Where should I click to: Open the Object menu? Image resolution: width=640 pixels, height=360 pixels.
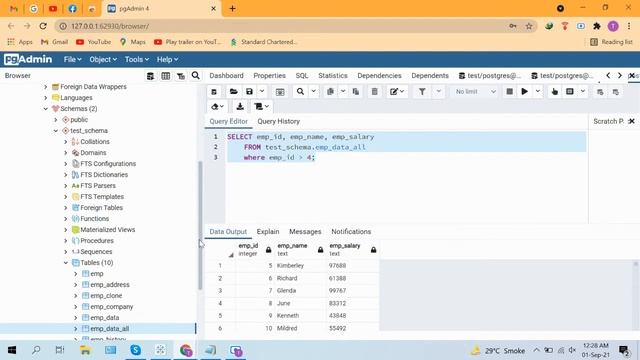pos(103,60)
